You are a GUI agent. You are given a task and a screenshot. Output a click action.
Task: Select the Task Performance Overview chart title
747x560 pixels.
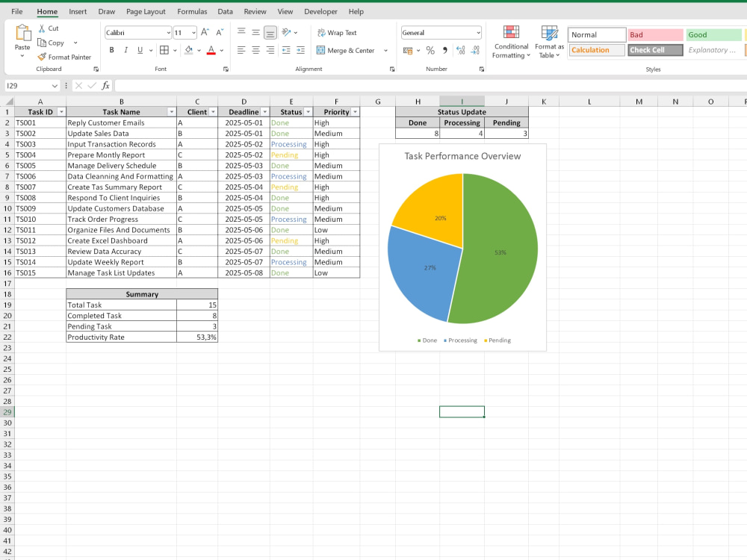[462, 156]
